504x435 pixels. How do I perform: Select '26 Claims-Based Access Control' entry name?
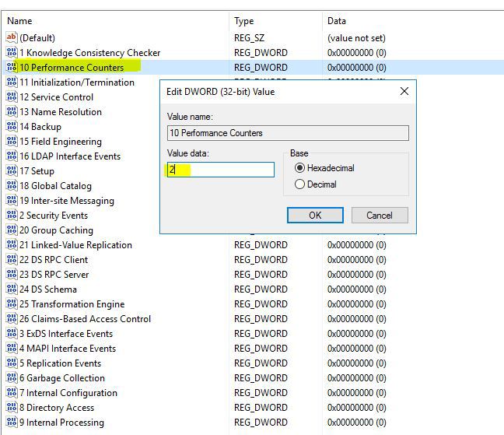(85, 319)
